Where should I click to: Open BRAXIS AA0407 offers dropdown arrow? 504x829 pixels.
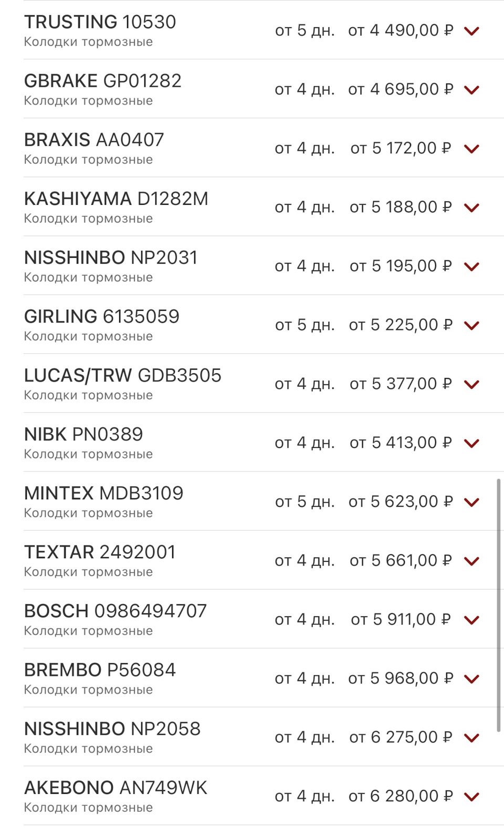point(471,149)
